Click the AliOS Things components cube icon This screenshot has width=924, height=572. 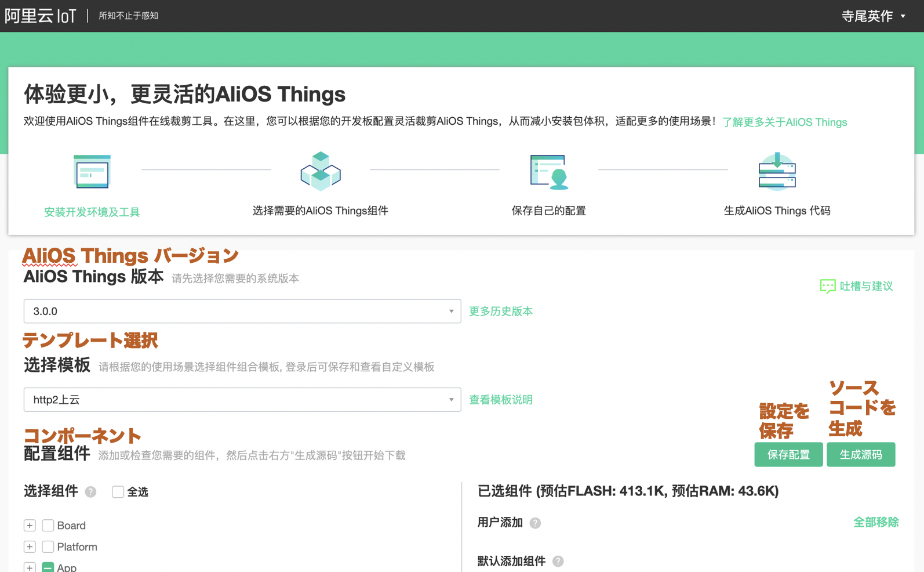[x=321, y=171]
